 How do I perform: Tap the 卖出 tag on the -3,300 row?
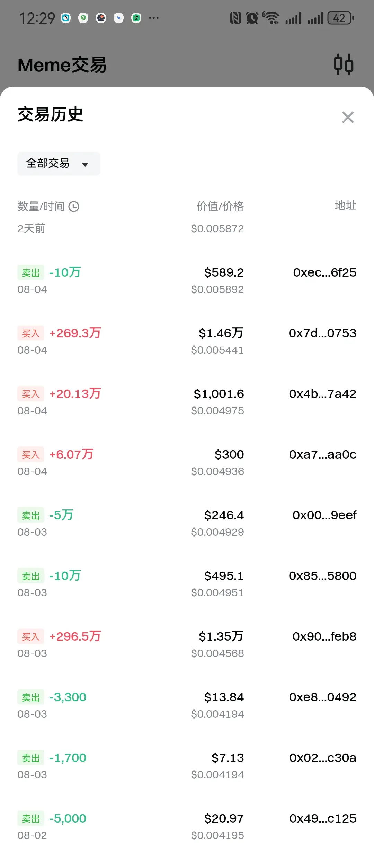pyautogui.click(x=31, y=697)
